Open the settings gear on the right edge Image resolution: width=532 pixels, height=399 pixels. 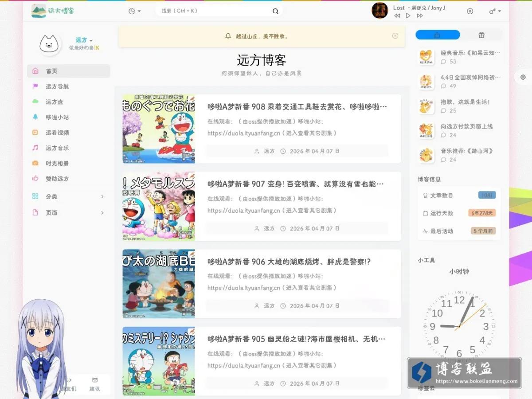[x=523, y=77]
